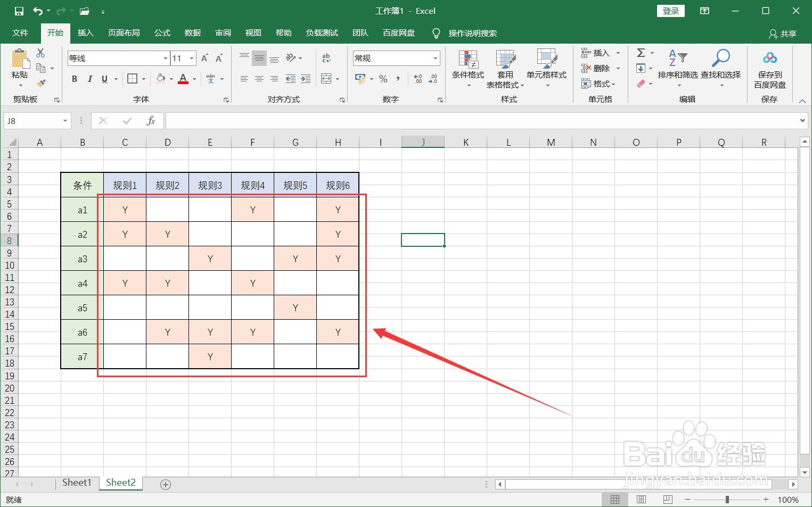Toggle Underline formatting
Image resolution: width=812 pixels, height=507 pixels.
point(104,79)
